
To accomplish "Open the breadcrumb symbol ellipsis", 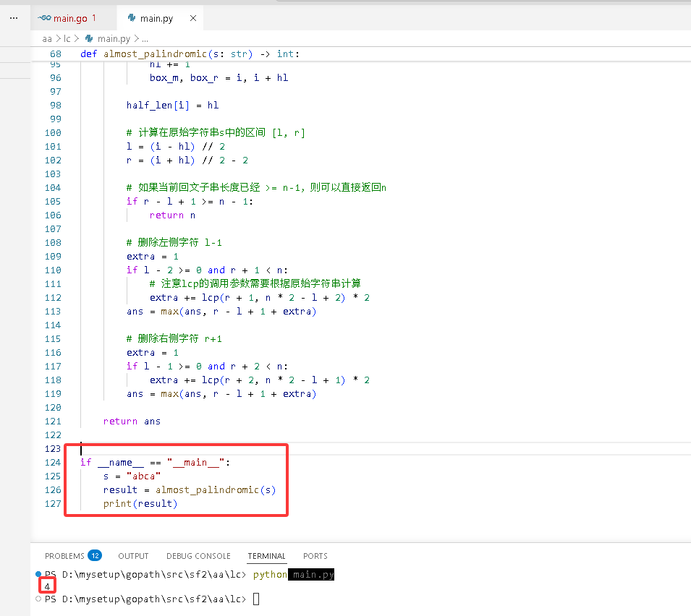I will (145, 39).
